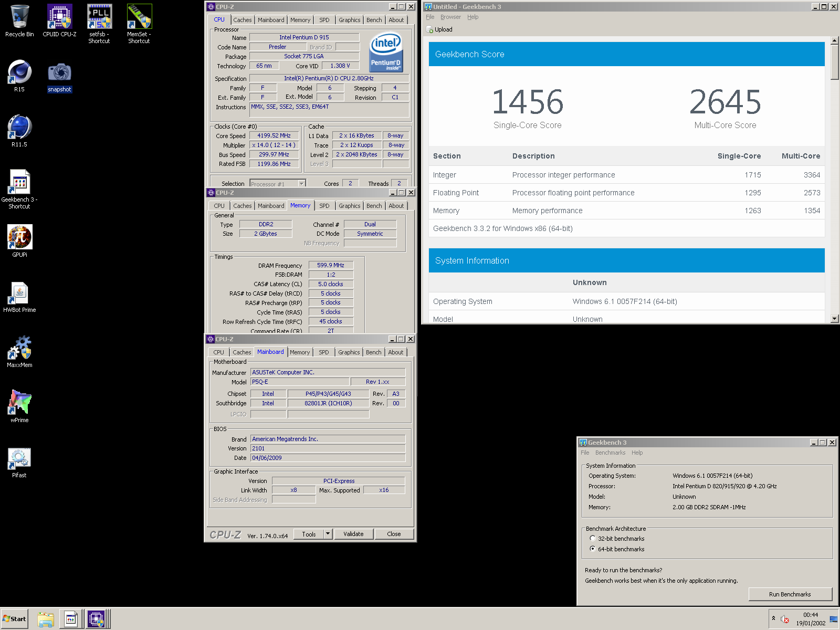Click the Close button in CPU-Z
This screenshot has height=630, width=840.
tap(394, 534)
